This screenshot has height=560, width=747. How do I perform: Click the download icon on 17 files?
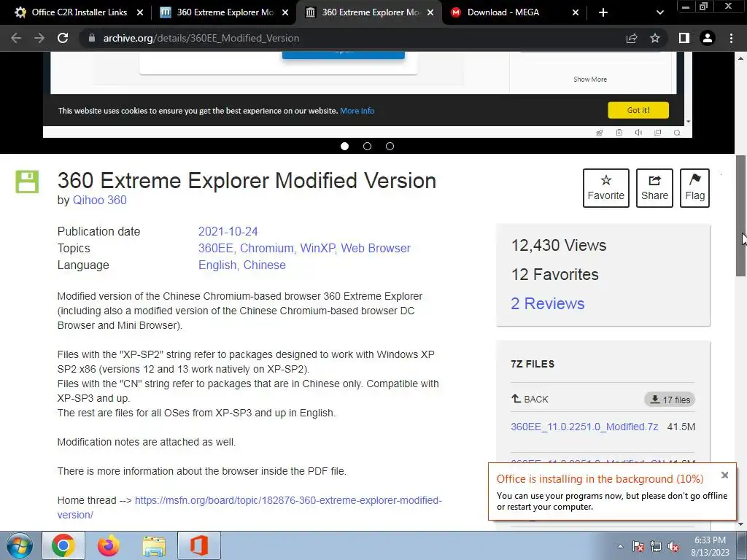coord(655,400)
